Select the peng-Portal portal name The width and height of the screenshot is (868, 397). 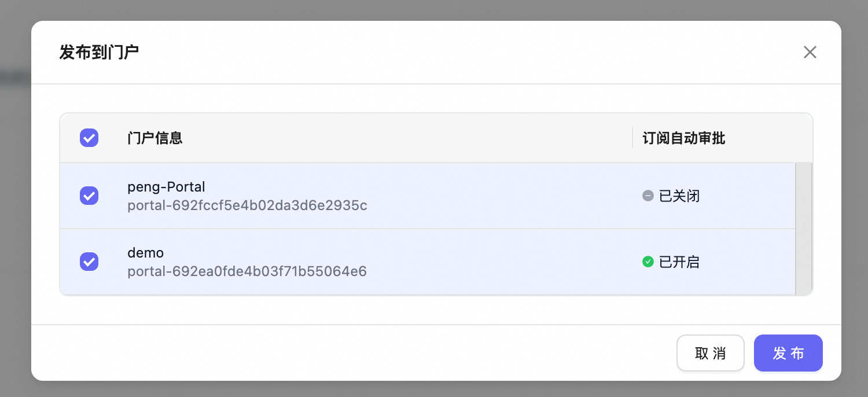pyautogui.click(x=166, y=187)
